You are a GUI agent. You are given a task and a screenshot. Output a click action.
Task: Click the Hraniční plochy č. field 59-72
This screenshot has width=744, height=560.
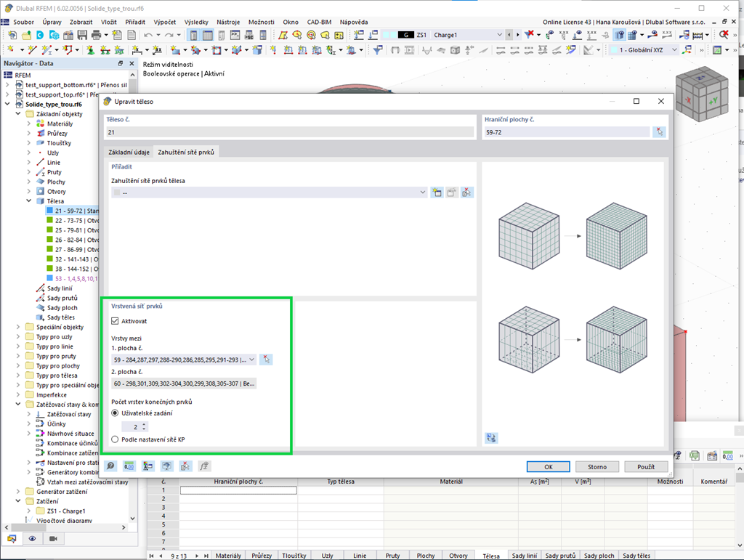click(x=567, y=132)
